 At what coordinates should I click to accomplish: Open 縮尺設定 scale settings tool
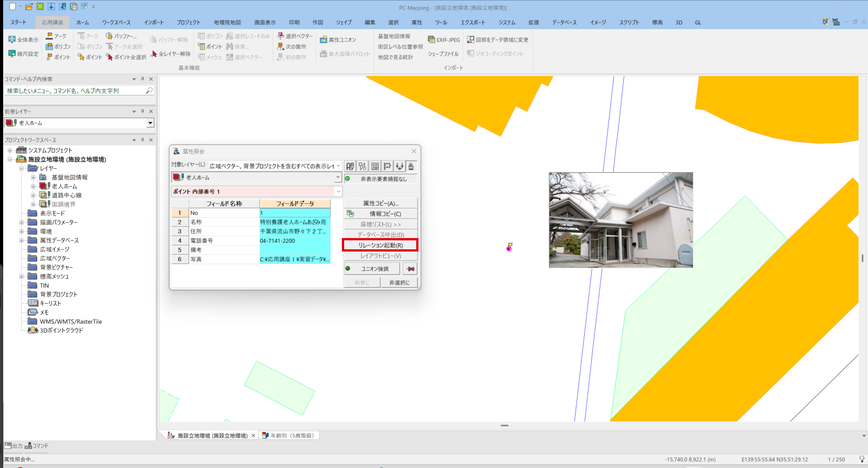click(x=12, y=54)
